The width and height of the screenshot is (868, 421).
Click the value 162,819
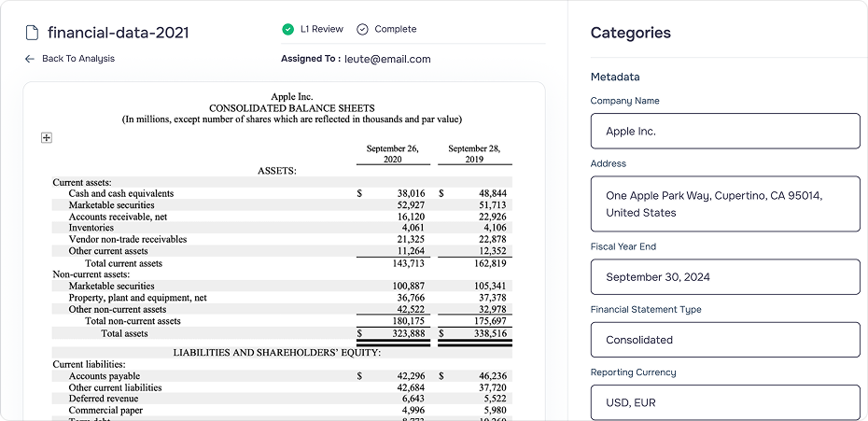[490, 263]
